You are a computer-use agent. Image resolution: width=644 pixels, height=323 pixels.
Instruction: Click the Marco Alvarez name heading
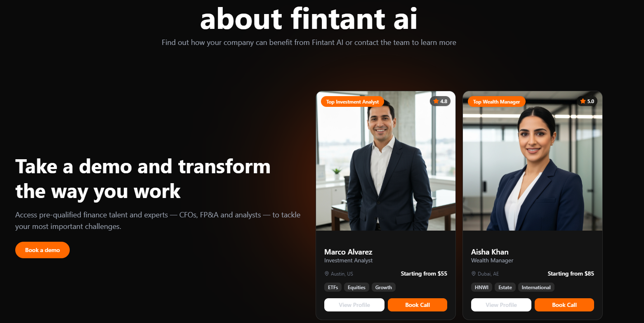click(x=348, y=252)
